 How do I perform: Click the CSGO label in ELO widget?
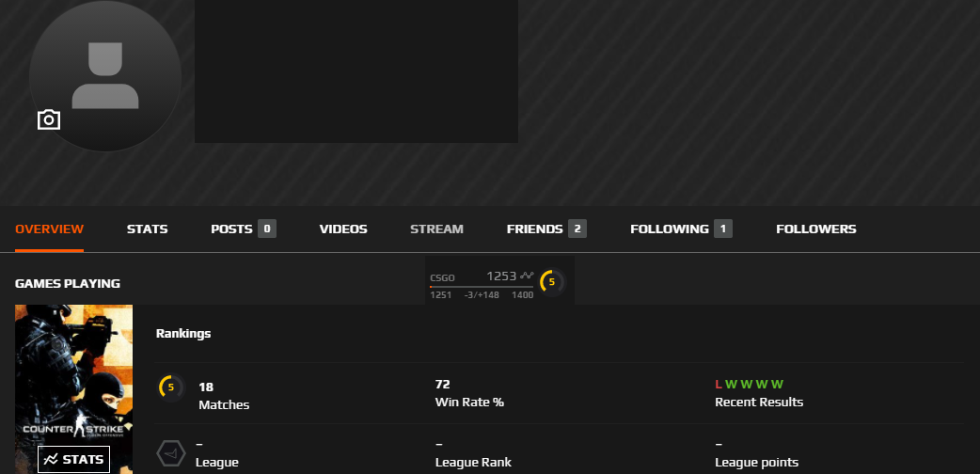coord(442,277)
